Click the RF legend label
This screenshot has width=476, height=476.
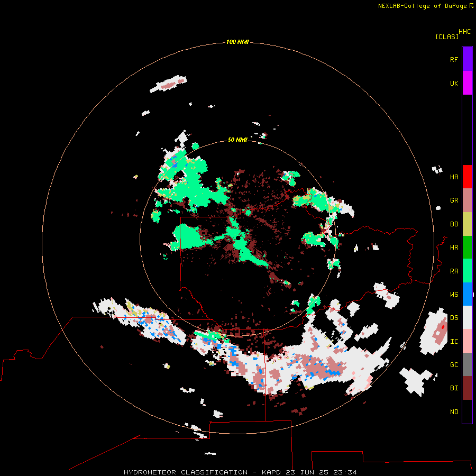[x=454, y=59]
